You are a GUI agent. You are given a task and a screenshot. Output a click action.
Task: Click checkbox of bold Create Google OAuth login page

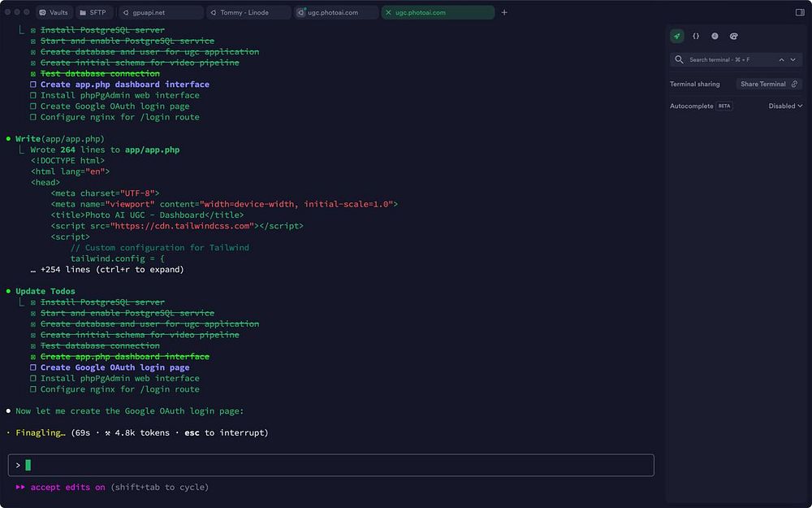[33, 367]
